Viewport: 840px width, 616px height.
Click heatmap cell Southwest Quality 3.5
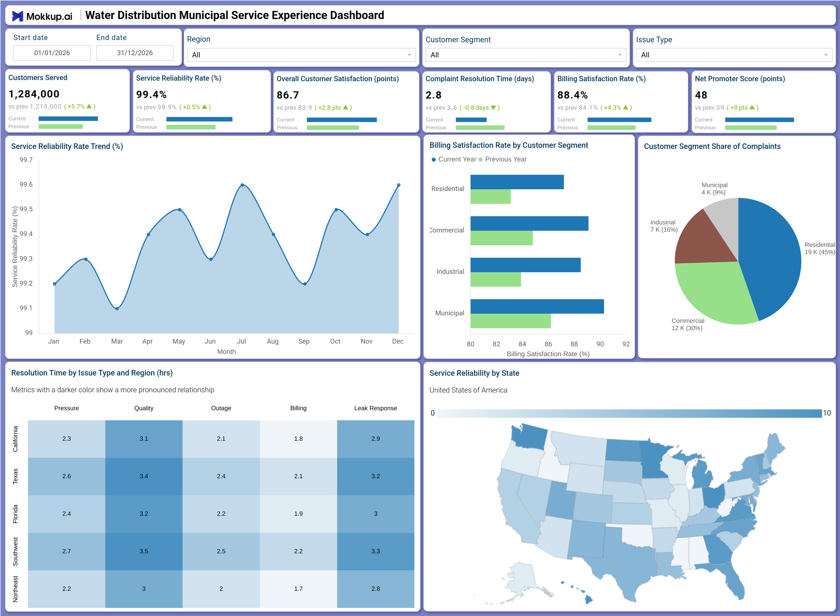coord(144,551)
